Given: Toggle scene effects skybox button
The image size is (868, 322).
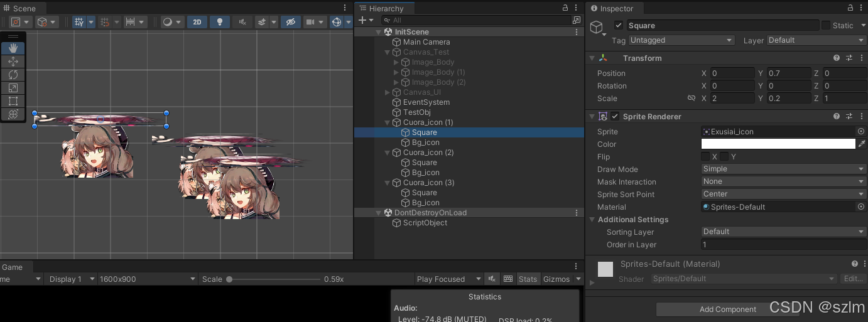Looking at the screenshot, I should tap(263, 22).
